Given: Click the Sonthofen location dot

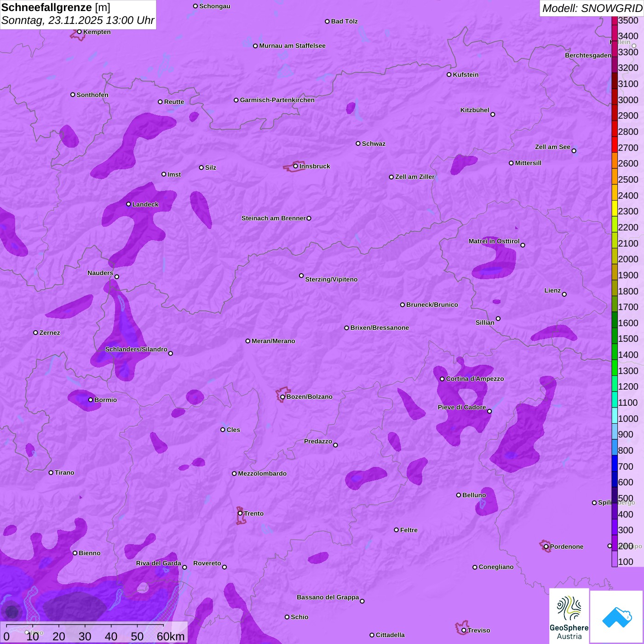Looking at the screenshot, I should [73, 95].
